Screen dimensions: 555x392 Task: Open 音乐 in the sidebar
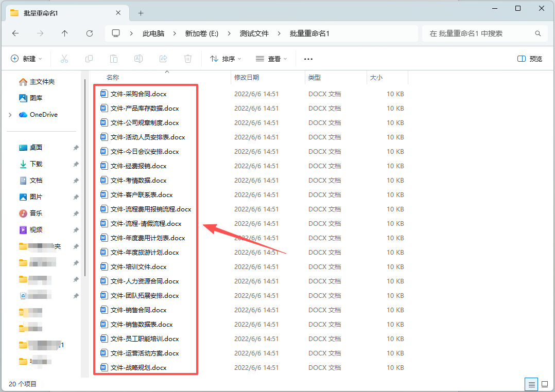[31, 213]
